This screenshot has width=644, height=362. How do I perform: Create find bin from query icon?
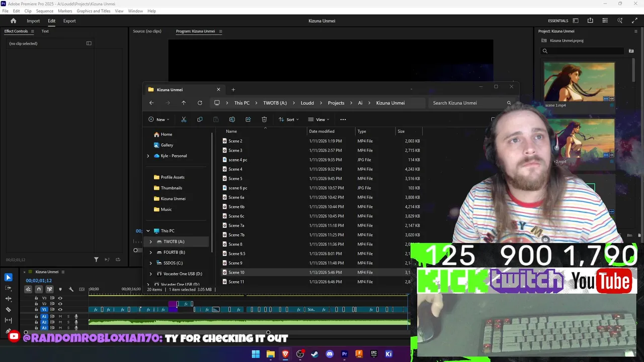[x=631, y=51]
